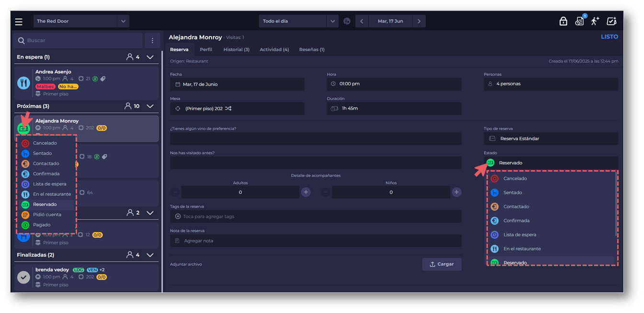Increase the Adultos count with plus

(x=305, y=192)
